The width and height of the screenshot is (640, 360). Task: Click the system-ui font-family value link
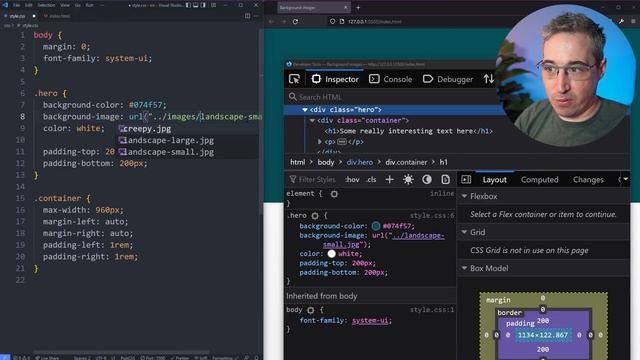point(370,320)
